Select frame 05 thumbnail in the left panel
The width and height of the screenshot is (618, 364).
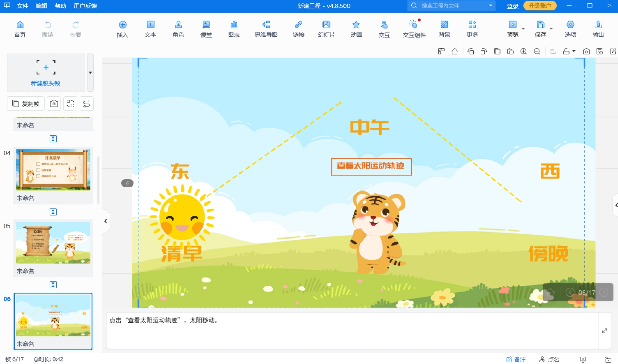coord(53,243)
